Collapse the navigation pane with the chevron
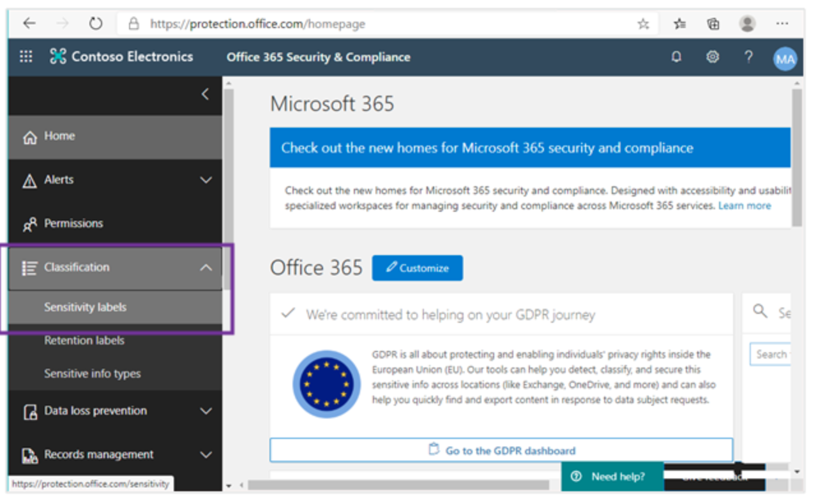825x504 pixels. tap(205, 94)
